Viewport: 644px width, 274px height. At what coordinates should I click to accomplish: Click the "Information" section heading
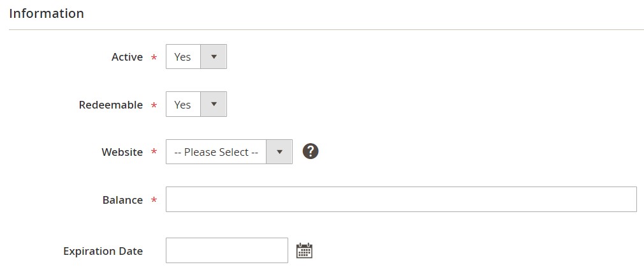(47, 13)
